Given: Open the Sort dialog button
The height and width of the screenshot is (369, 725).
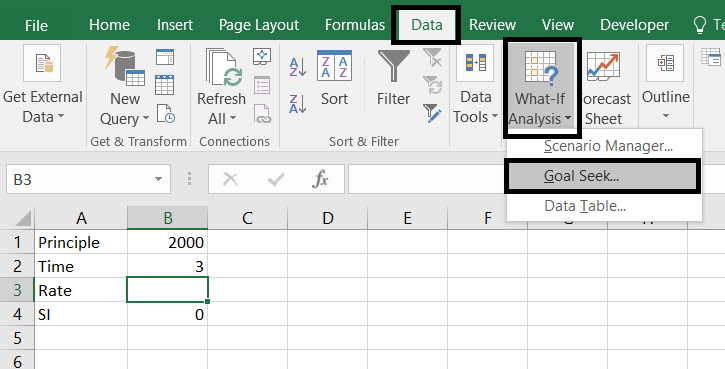Looking at the screenshot, I should pyautogui.click(x=334, y=79).
